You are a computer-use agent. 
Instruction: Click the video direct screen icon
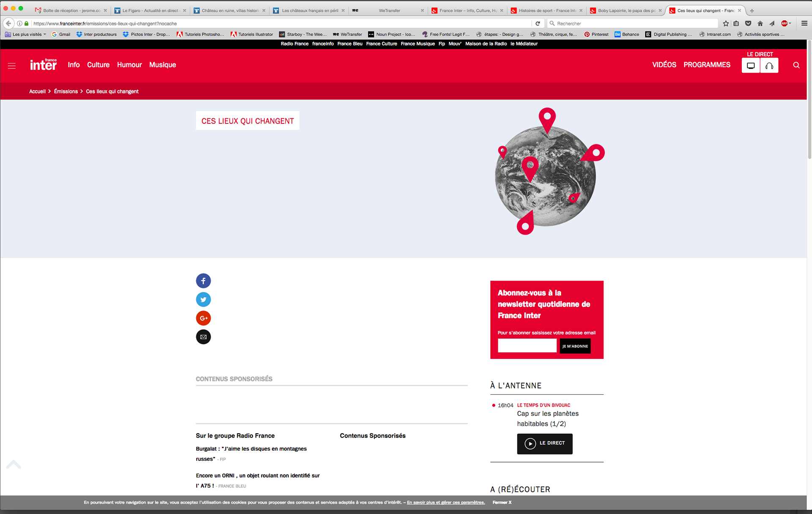pyautogui.click(x=751, y=66)
